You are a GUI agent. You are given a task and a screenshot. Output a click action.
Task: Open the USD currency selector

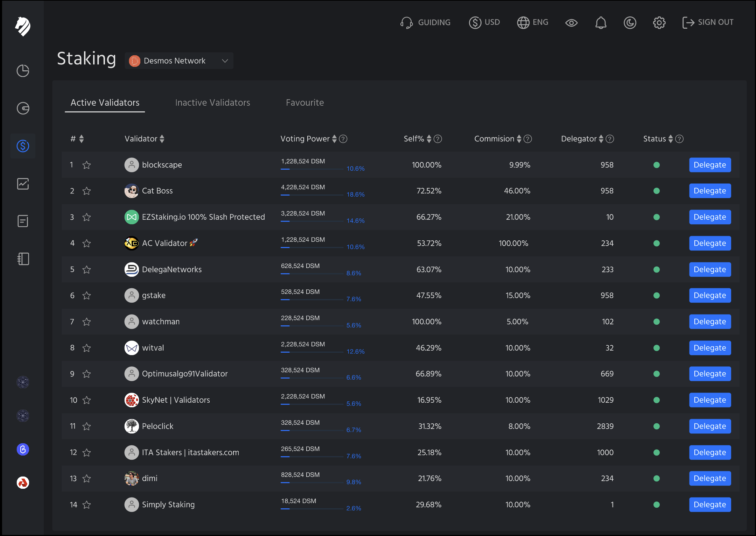pyautogui.click(x=484, y=22)
